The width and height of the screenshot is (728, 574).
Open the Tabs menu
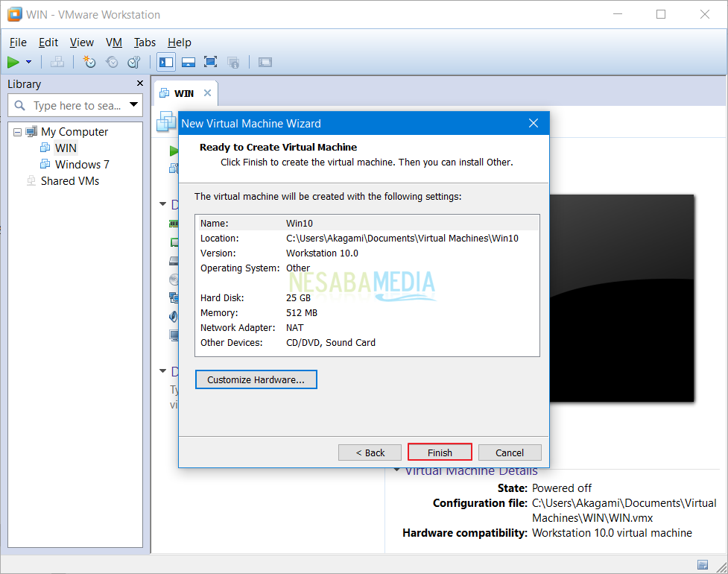[x=145, y=42]
